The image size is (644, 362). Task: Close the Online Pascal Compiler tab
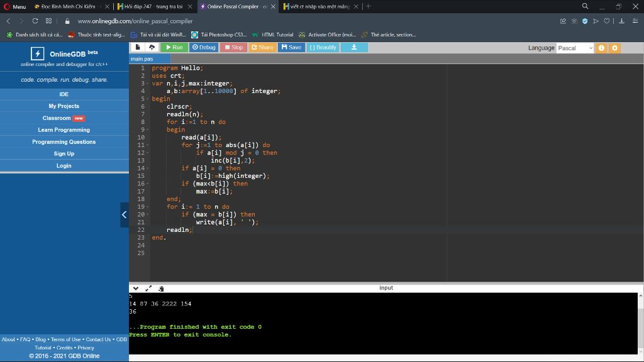tap(273, 6)
